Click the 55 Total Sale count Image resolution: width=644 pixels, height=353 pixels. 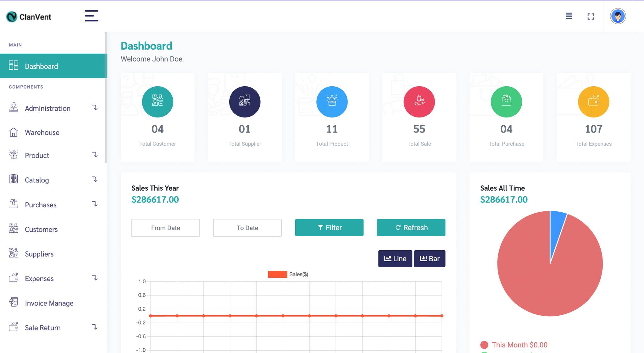pyautogui.click(x=419, y=129)
